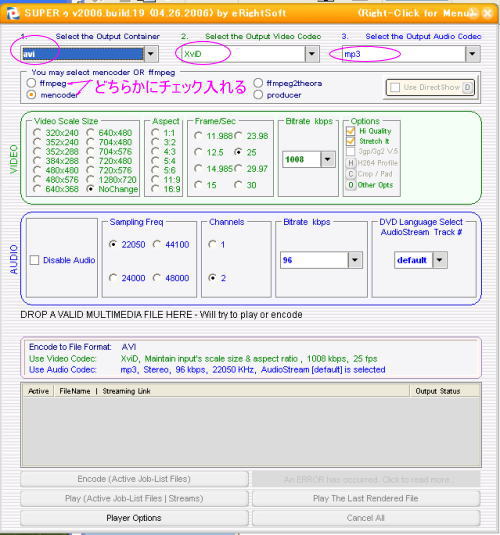Select the mencoder radio button
This screenshot has width=500, height=535.
click(x=31, y=95)
